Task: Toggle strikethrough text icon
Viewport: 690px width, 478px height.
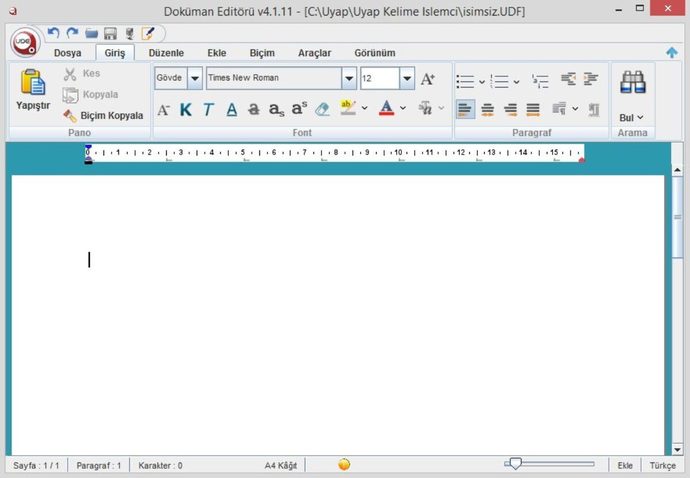Action: pyautogui.click(x=253, y=110)
